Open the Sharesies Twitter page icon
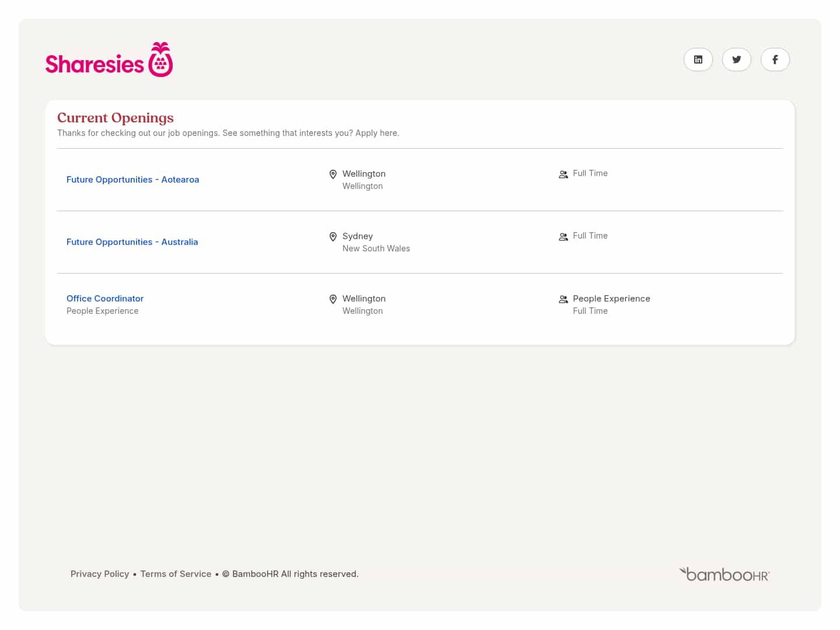The width and height of the screenshot is (840, 630). click(737, 60)
